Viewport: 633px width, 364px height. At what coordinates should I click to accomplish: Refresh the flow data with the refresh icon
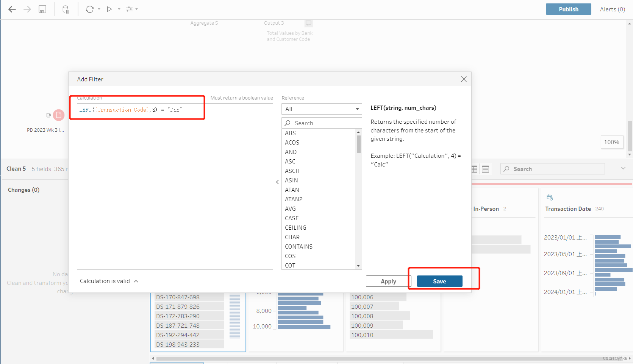point(90,9)
